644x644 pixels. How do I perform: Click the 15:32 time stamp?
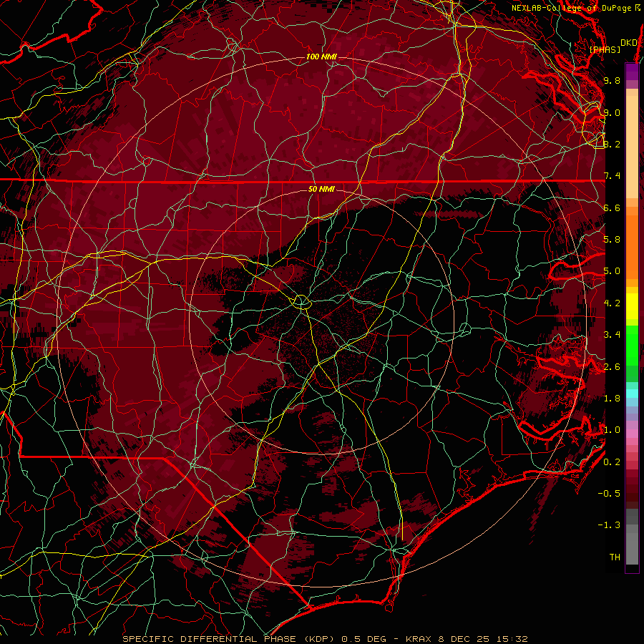[512, 639]
